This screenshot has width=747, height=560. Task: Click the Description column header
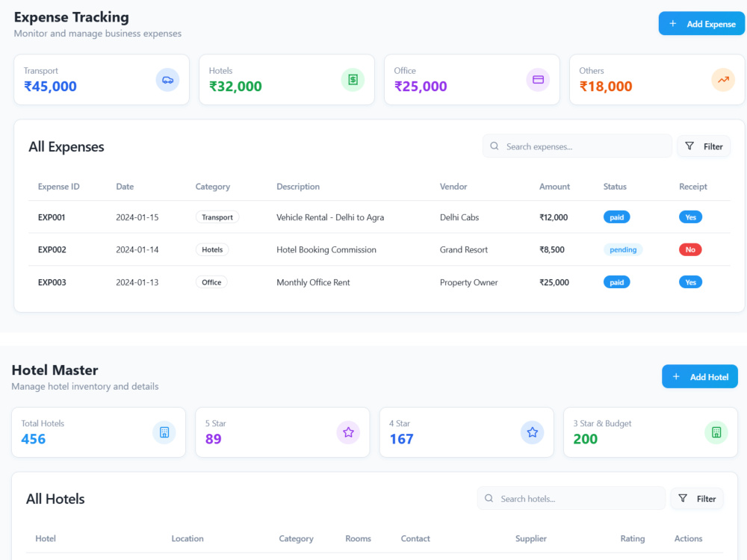(298, 187)
